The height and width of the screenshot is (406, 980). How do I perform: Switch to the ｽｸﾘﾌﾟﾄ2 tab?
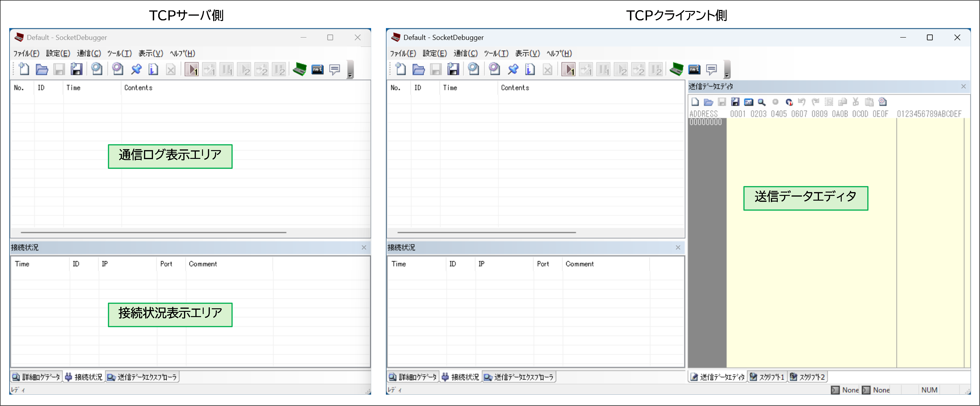coord(807,377)
